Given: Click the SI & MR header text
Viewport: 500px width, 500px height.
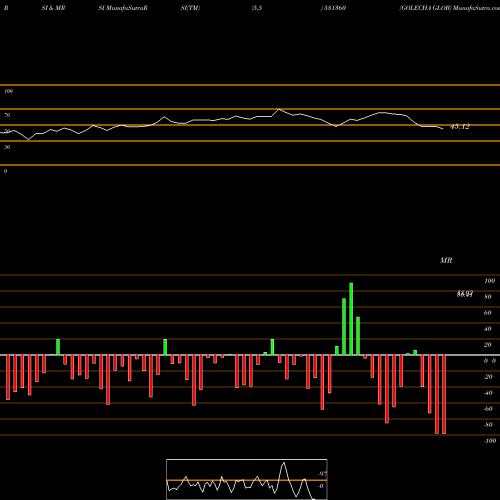Looking at the screenshot, I should [x=53, y=8].
